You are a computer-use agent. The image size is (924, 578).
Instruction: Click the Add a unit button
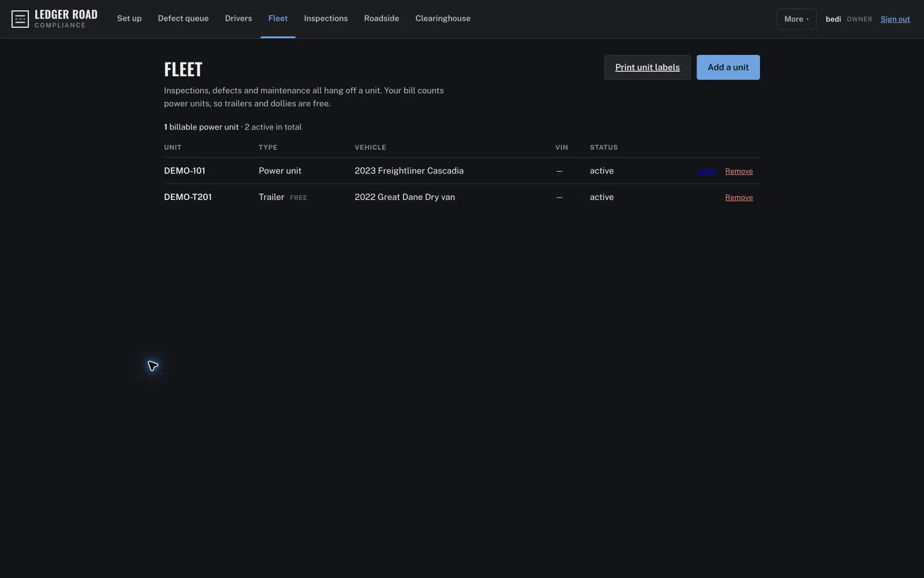pos(728,68)
